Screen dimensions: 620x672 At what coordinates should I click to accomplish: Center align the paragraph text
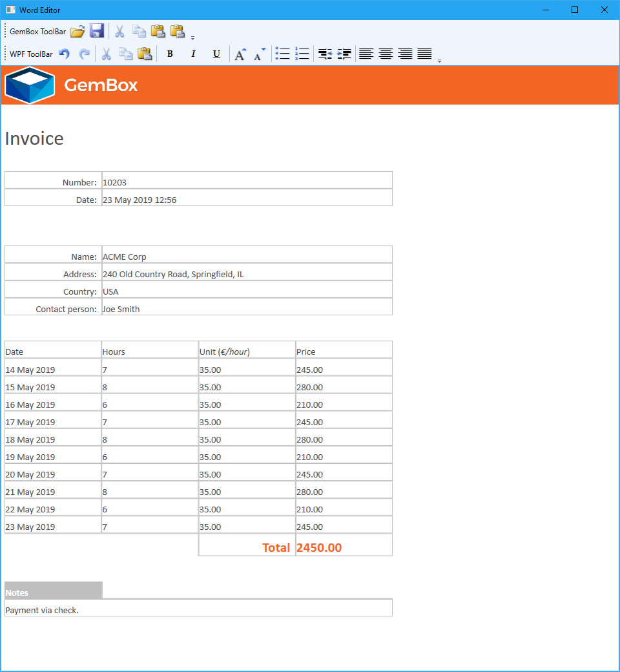(386, 54)
